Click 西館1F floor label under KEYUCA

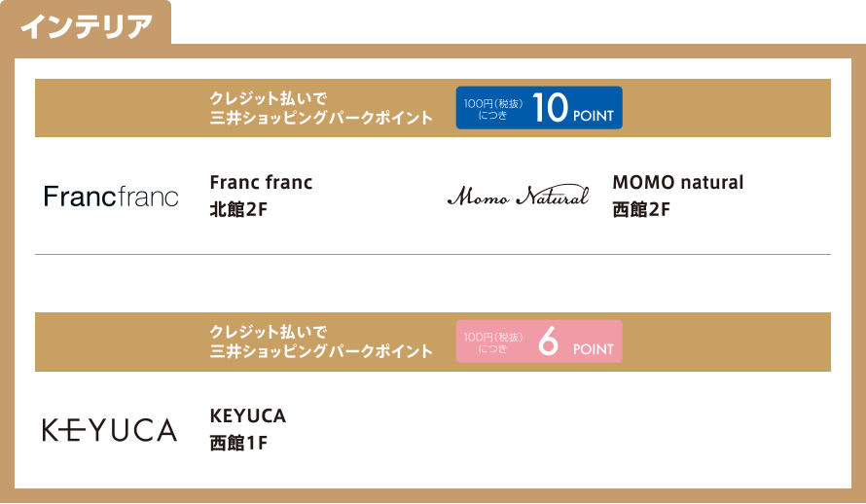pyautogui.click(x=238, y=444)
